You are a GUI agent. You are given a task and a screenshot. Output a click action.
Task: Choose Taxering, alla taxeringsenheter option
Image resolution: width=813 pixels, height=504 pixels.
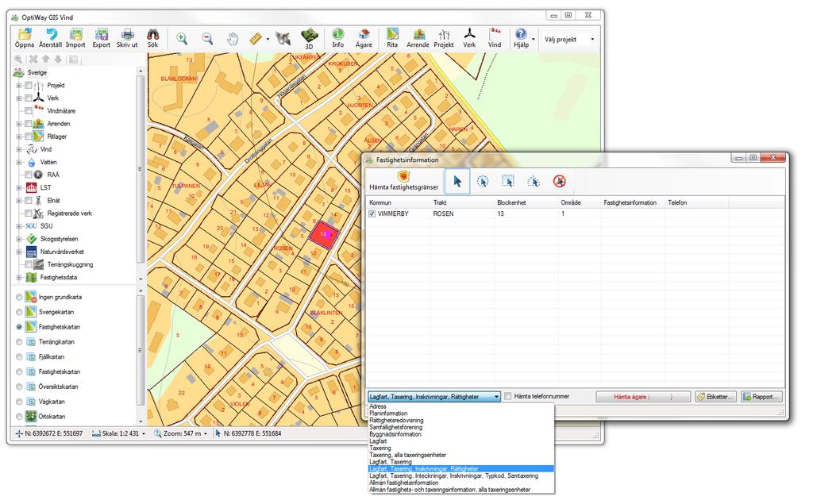(x=407, y=456)
